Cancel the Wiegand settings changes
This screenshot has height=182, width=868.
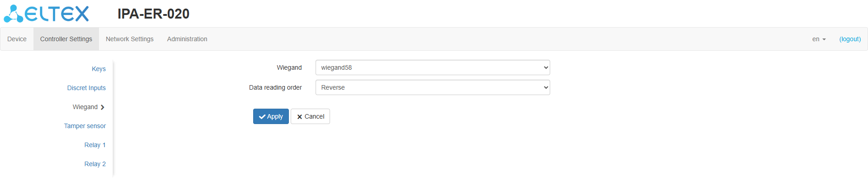click(310, 116)
